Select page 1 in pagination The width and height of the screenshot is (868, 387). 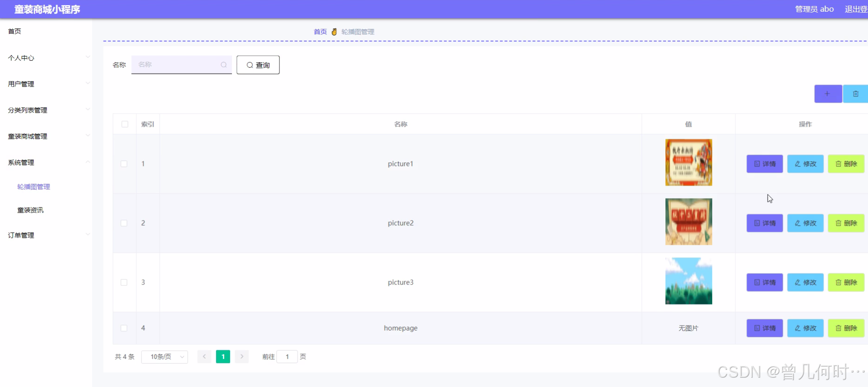pos(223,357)
